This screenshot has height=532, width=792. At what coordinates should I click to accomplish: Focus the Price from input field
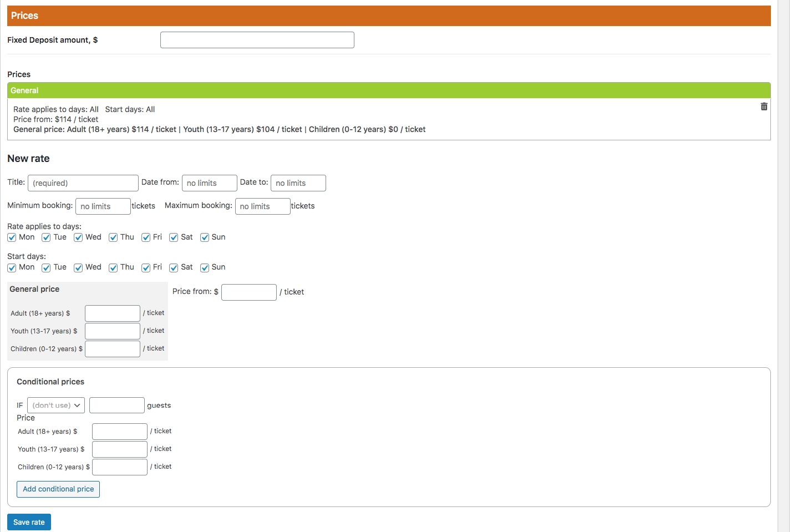coord(248,292)
